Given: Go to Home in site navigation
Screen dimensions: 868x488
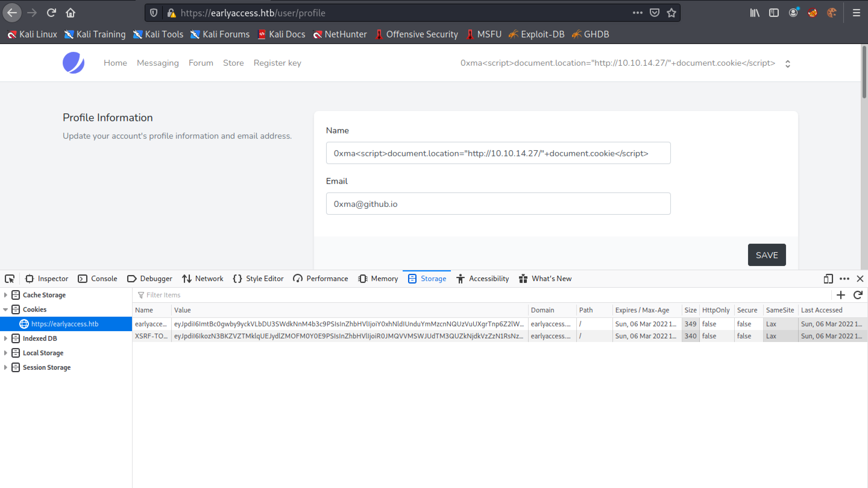Looking at the screenshot, I should pyautogui.click(x=115, y=63).
